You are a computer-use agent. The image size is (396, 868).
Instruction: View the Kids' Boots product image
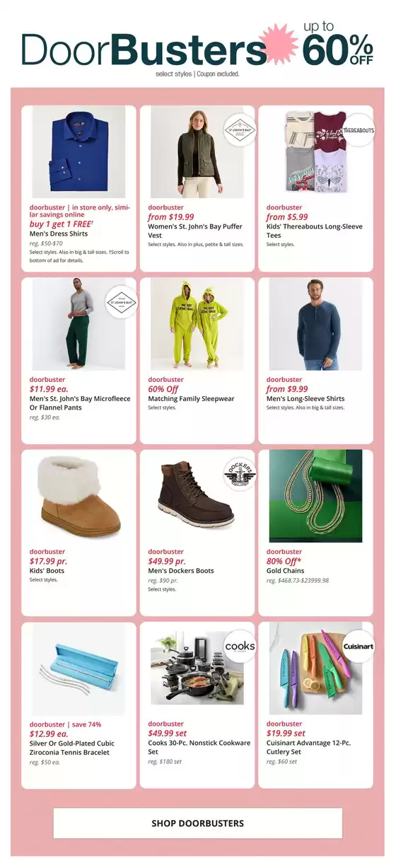click(79, 497)
